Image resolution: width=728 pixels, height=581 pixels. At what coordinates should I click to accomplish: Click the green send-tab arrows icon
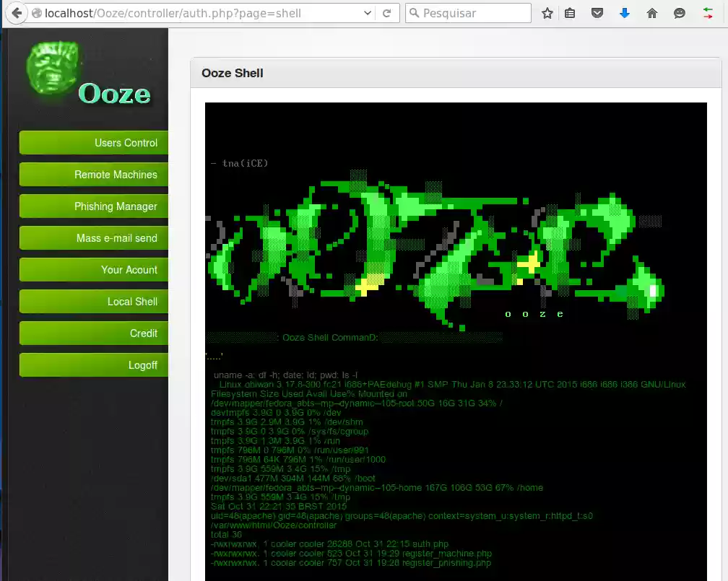click(706, 12)
